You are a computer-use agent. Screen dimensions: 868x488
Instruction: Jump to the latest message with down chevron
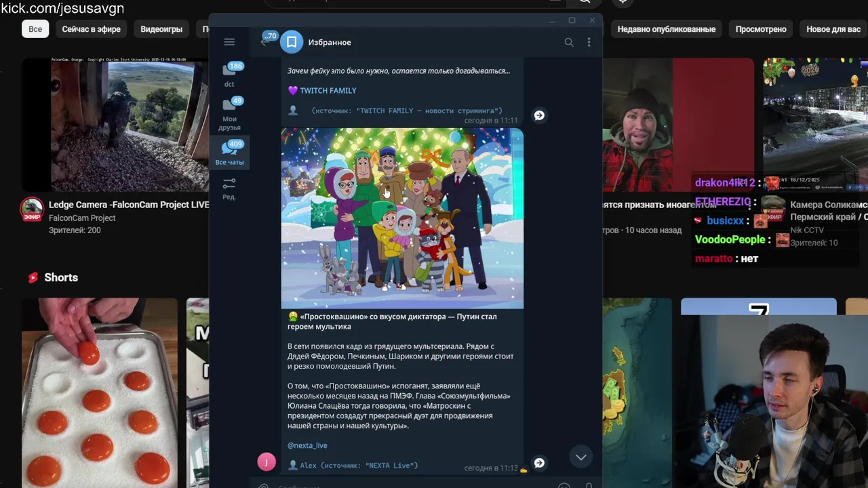581,457
